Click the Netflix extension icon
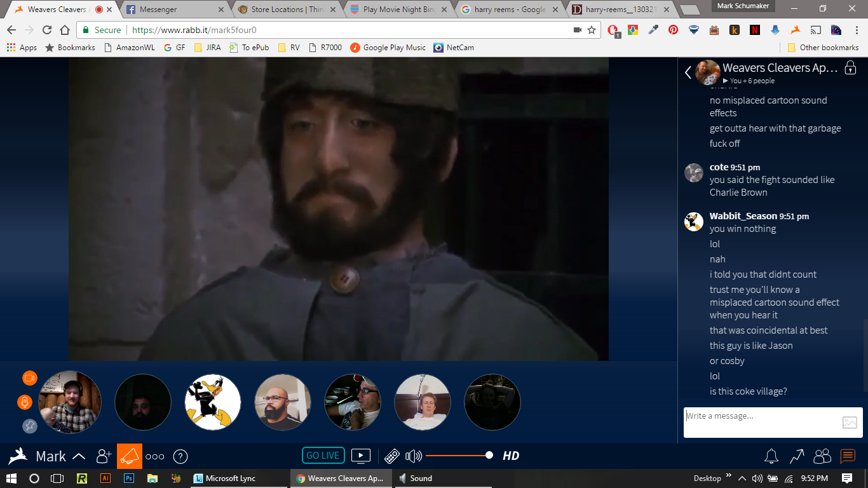The height and width of the screenshot is (488, 868). click(755, 30)
